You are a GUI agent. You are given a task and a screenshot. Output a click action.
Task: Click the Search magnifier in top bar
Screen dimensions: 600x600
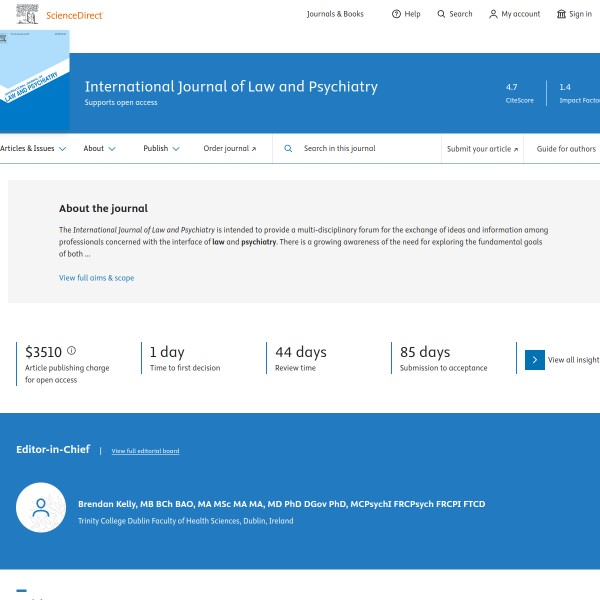(x=442, y=14)
